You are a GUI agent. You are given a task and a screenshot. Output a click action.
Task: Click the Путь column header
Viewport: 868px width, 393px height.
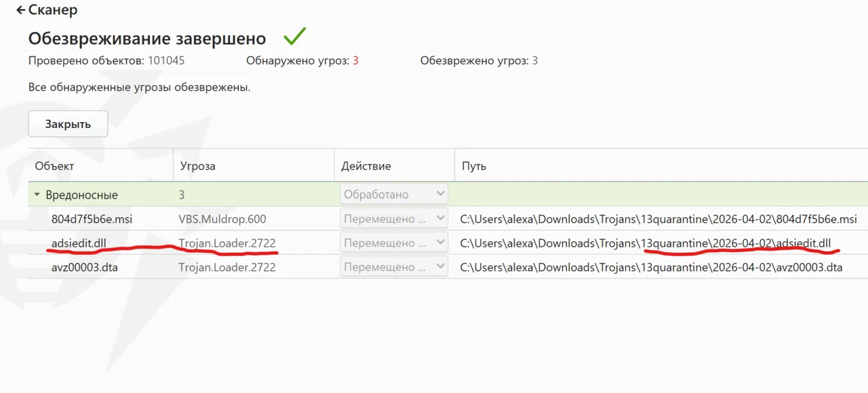coord(474,166)
